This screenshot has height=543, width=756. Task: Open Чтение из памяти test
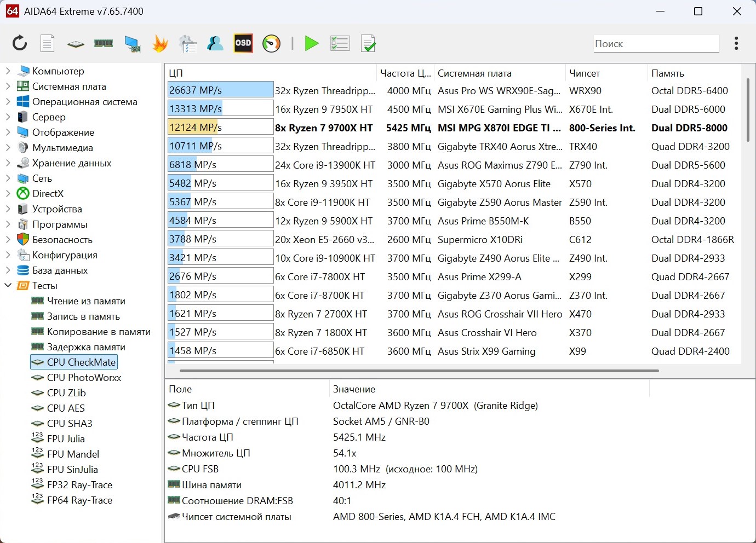[x=86, y=301]
